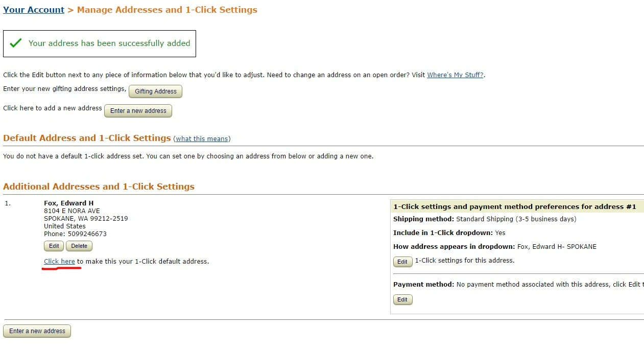The width and height of the screenshot is (644, 349).
Task: Open the 'what this means' link
Action: [203, 139]
